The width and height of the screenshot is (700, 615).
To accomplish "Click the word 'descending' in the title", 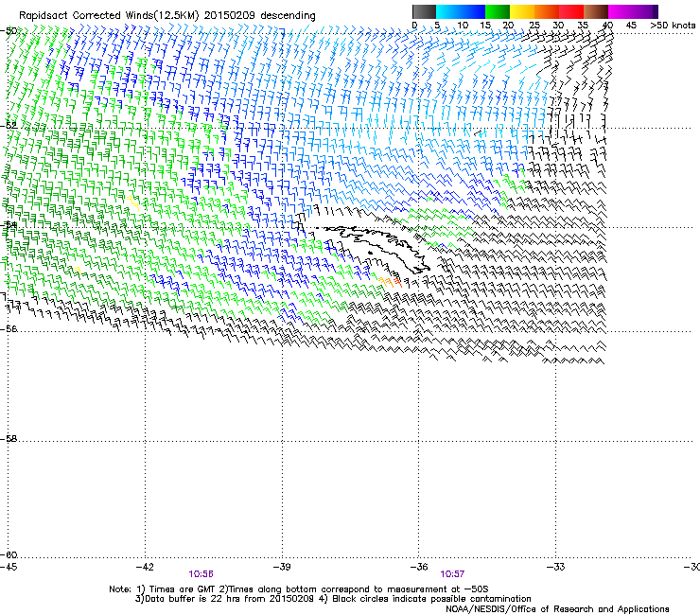I will (x=288, y=15).
